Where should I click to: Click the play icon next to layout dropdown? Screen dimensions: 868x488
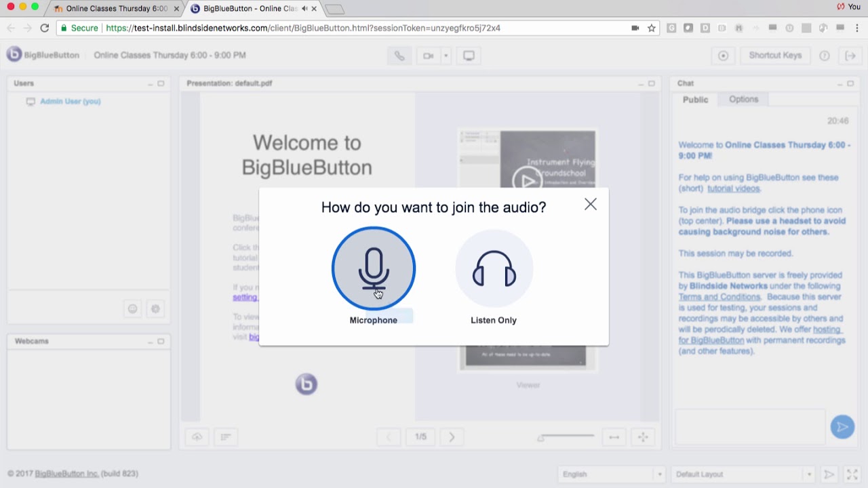point(828,474)
